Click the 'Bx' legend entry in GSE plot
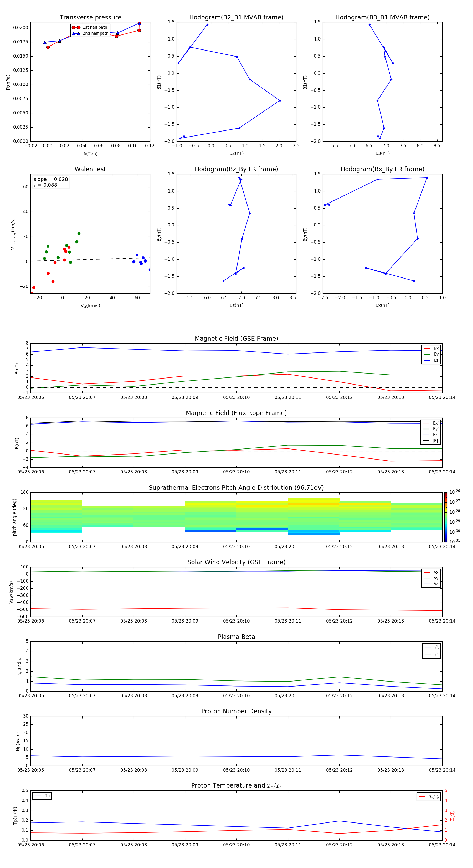 tap(431, 349)
